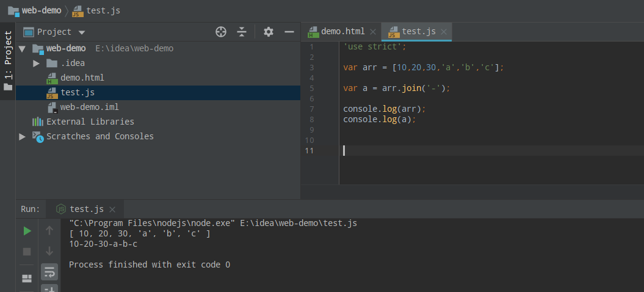The width and height of the screenshot is (644, 292).
Task: Click the up arrow in Run panel
Action: (x=49, y=231)
